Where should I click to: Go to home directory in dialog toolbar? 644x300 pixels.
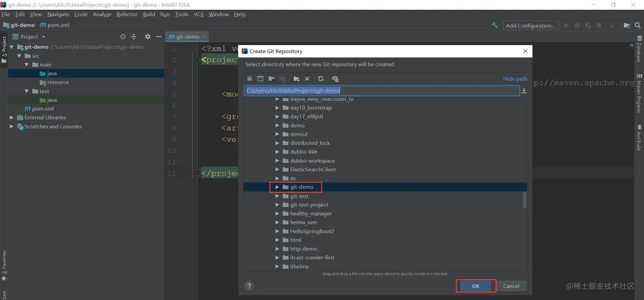tap(250, 79)
